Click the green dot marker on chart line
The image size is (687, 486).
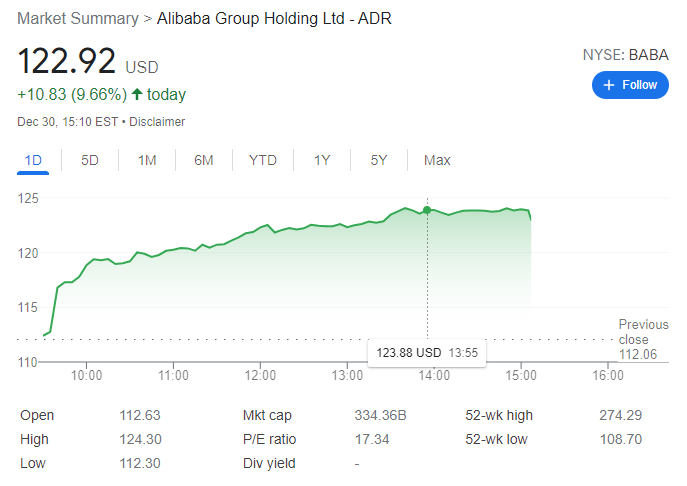point(427,210)
